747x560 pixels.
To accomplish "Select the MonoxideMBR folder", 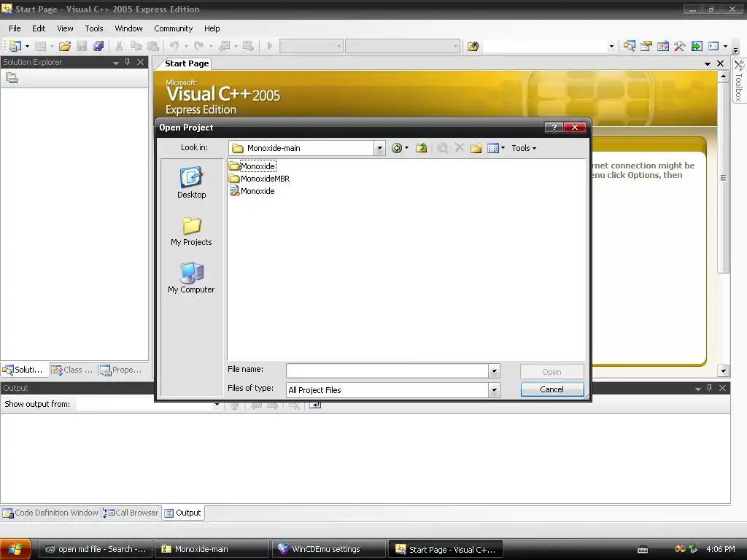I will coord(260,179).
